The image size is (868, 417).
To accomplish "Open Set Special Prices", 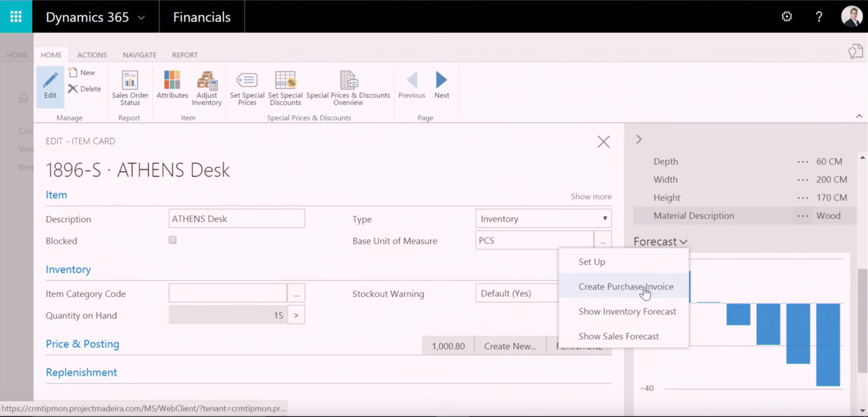I will [x=247, y=88].
